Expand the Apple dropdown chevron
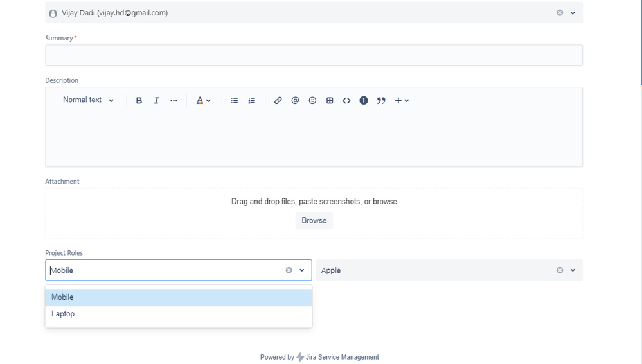The image size is (642, 364). [573, 270]
